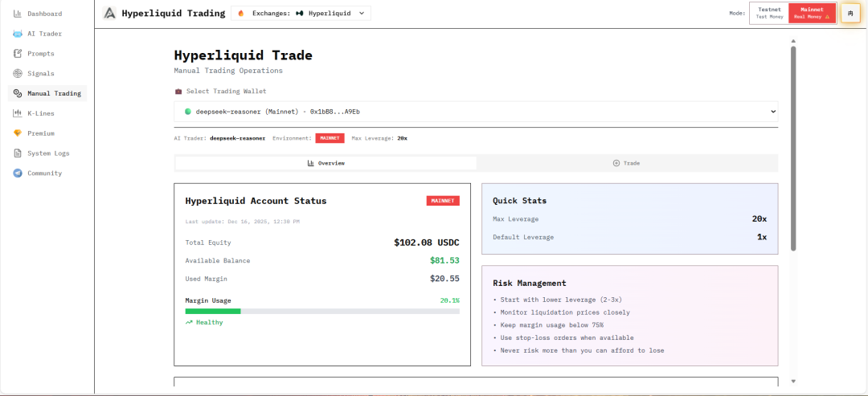Click the Quick Stats heading
868x396 pixels.
(x=520, y=201)
